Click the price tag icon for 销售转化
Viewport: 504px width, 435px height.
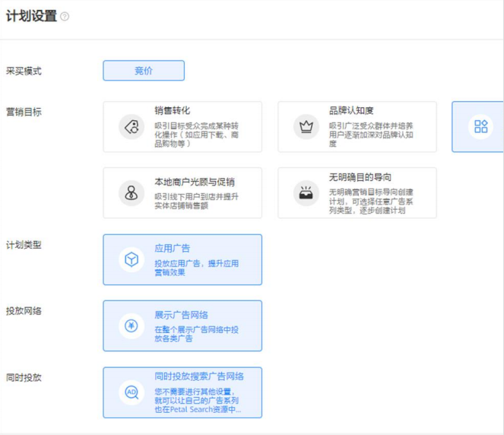tap(132, 127)
